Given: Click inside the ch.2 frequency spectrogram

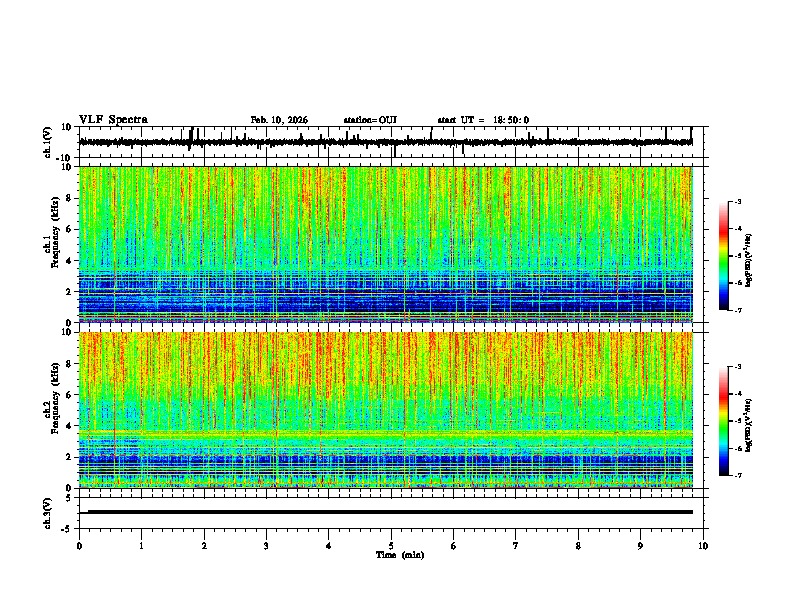Looking at the screenshot, I should [x=386, y=410].
